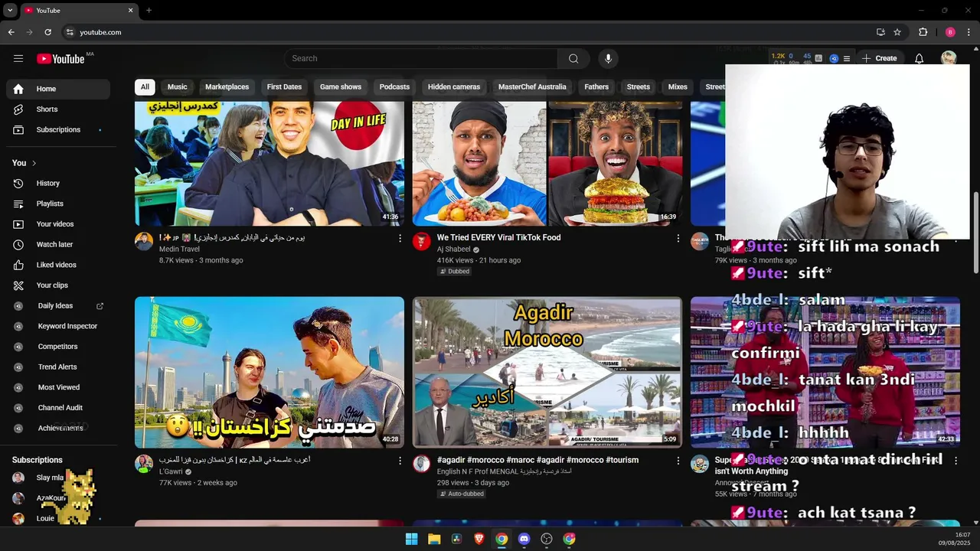Open Channel Audit tool
The width and height of the screenshot is (980, 551).
(x=58, y=408)
